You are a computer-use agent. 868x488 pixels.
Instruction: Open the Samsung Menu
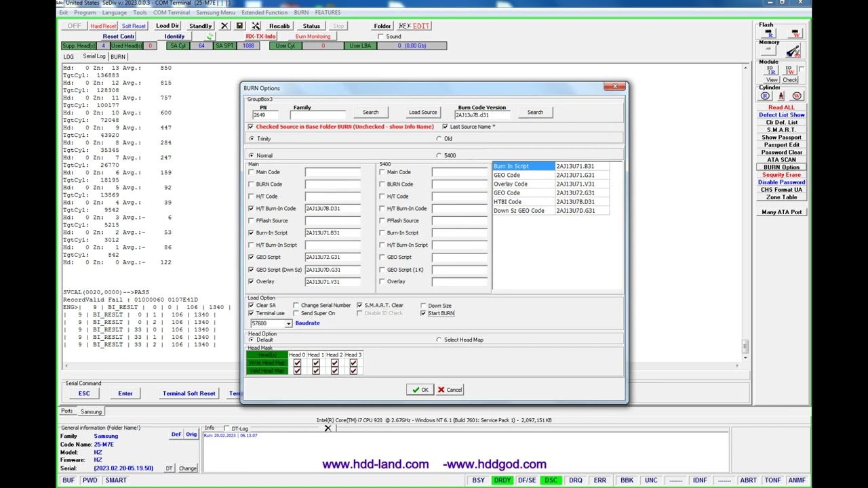click(215, 12)
